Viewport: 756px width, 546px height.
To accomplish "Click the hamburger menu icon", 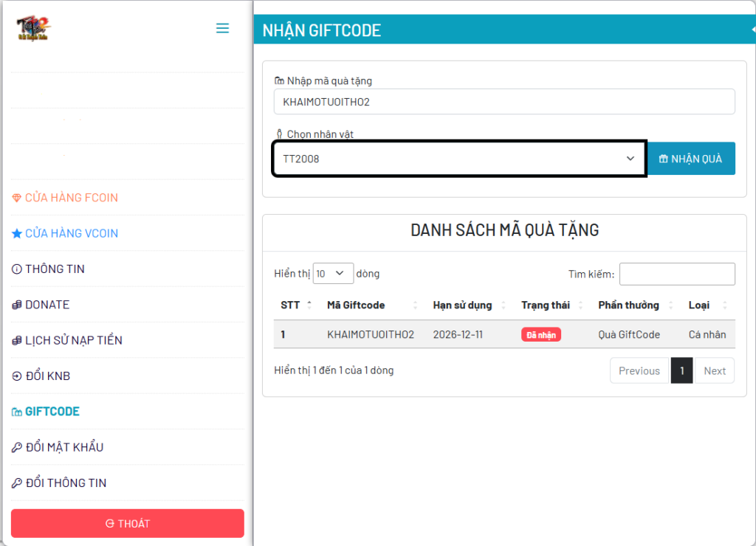I will tap(222, 29).
